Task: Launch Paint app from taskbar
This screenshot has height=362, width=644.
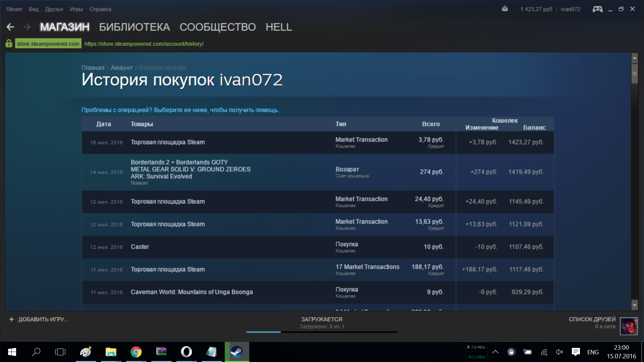Action: coord(86,352)
